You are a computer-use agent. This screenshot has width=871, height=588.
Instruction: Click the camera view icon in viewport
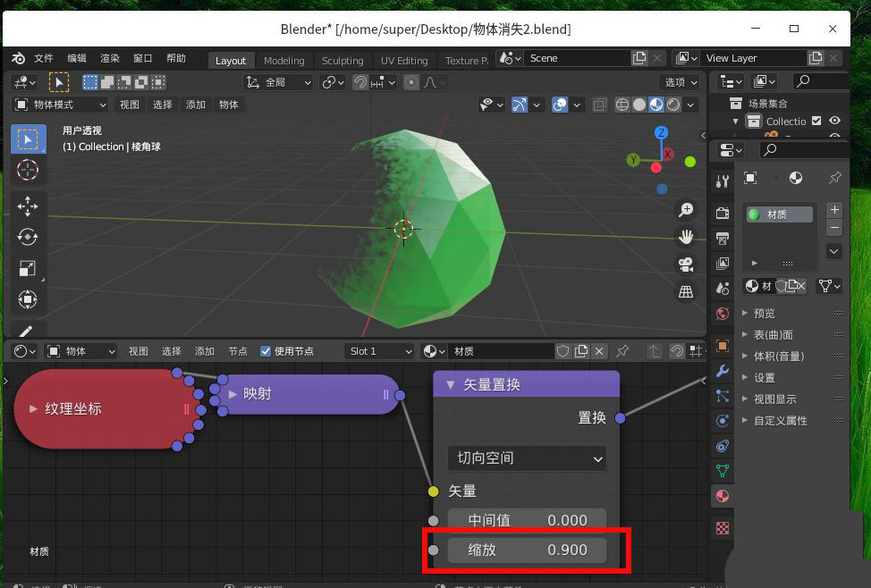point(686,264)
